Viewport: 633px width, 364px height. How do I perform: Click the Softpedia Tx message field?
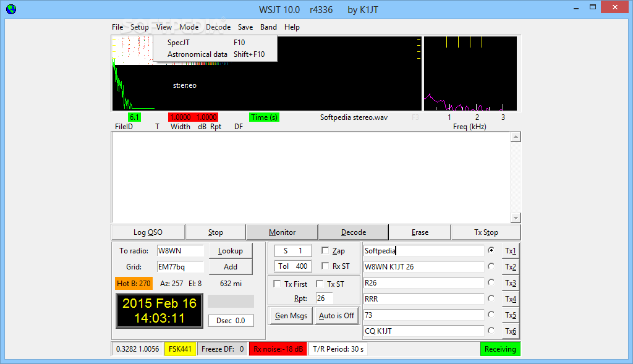(423, 251)
